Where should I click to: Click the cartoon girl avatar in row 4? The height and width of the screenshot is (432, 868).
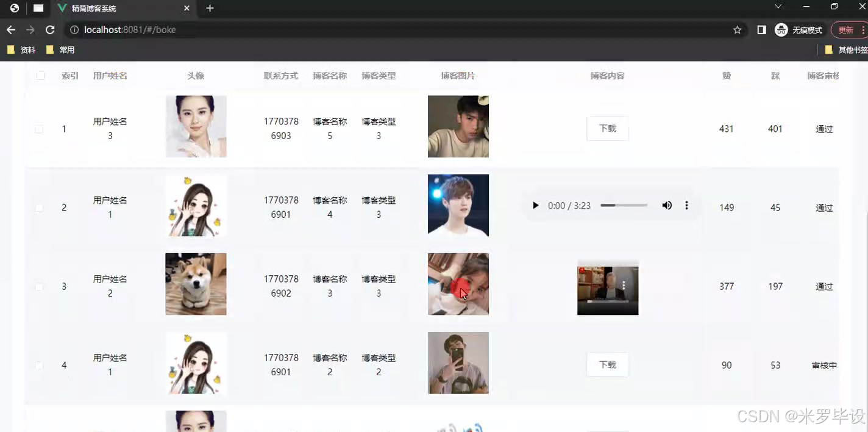[x=196, y=363]
